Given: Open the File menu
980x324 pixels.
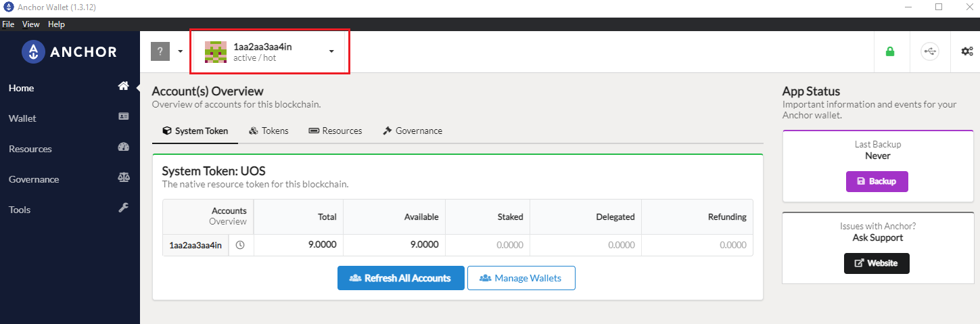Looking at the screenshot, I should pos(8,24).
